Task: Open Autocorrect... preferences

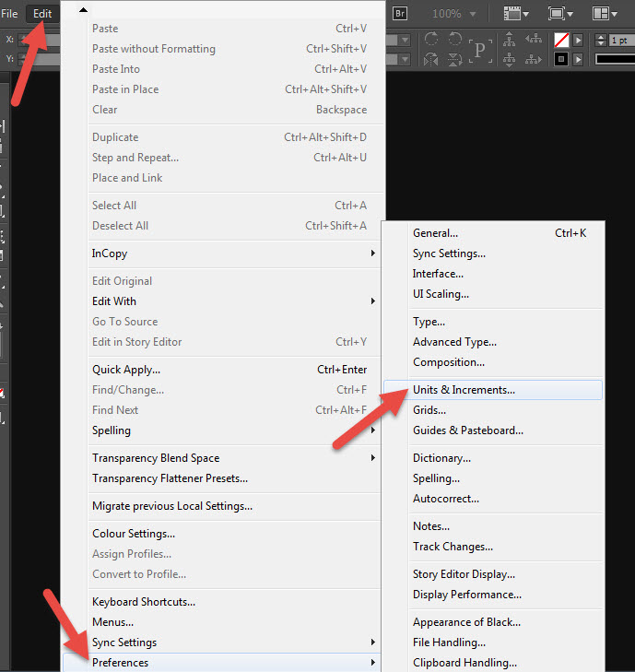Action: click(493, 499)
